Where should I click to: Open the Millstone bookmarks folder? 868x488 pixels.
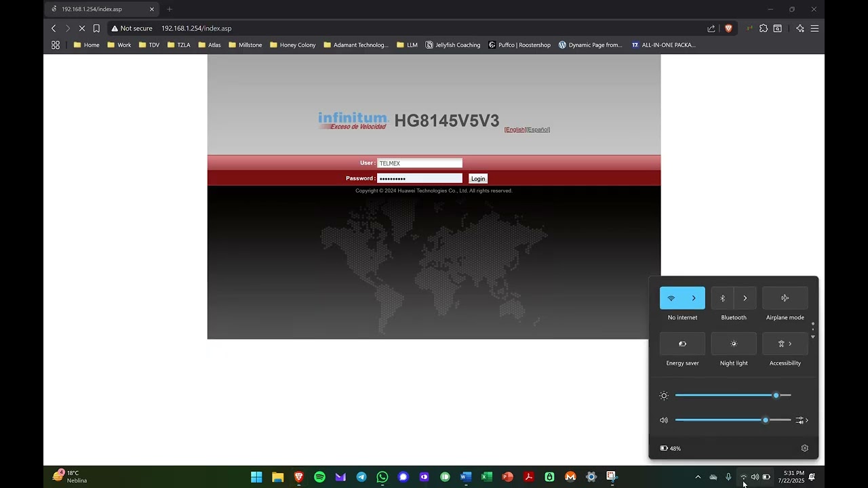245,45
